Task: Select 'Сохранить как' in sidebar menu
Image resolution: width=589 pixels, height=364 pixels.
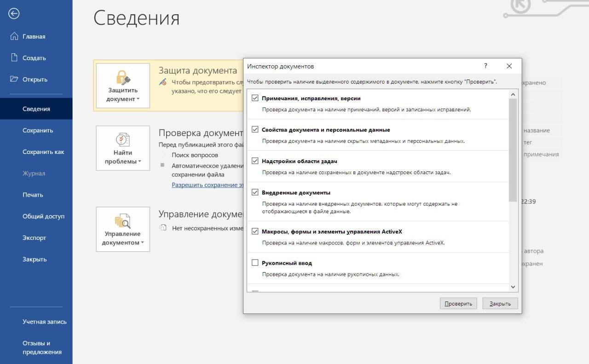Action: click(43, 152)
